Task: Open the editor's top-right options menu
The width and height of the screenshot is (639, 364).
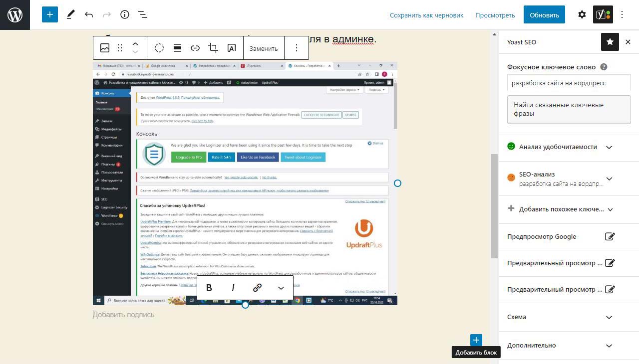Action: click(x=622, y=14)
